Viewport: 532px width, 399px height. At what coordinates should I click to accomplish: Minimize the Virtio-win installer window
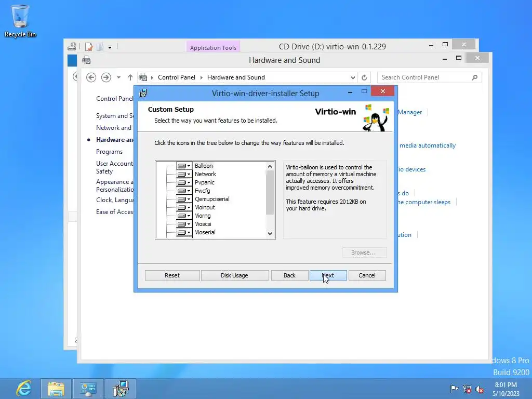coord(350,92)
